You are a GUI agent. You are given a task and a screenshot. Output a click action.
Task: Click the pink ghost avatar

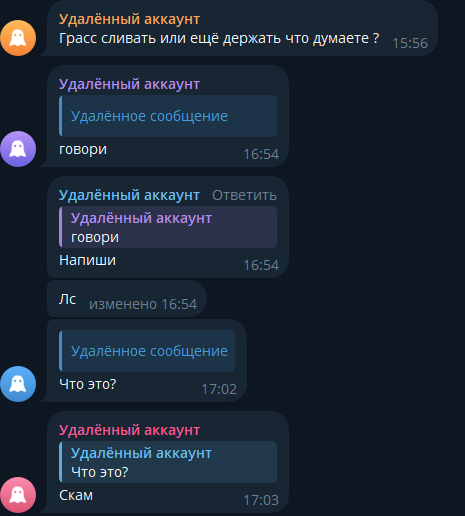click(18, 495)
